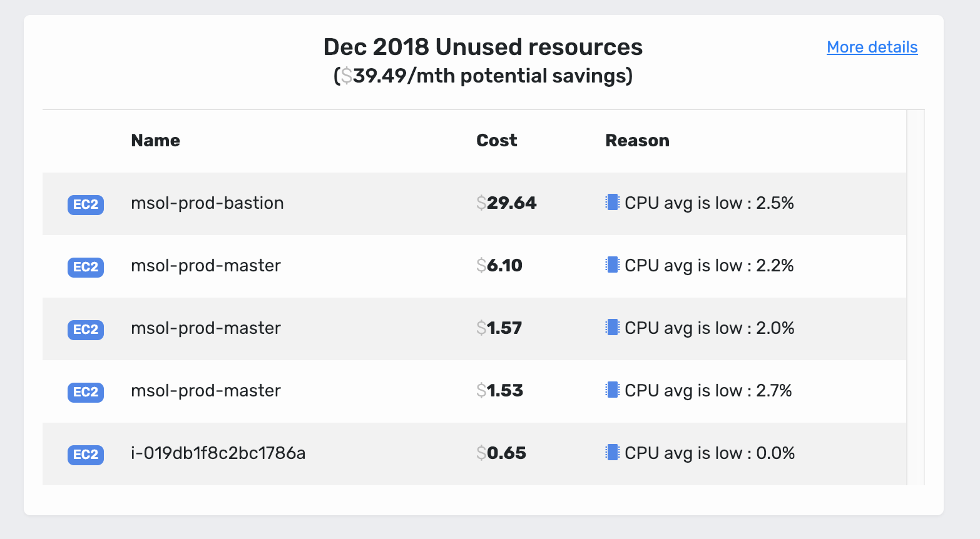Open the More details link
This screenshot has height=539, width=980.
click(x=872, y=48)
